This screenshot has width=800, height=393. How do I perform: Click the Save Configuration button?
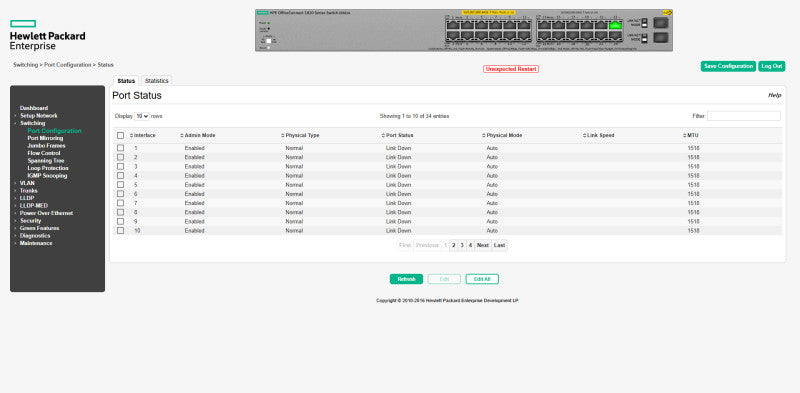point(728,66)
